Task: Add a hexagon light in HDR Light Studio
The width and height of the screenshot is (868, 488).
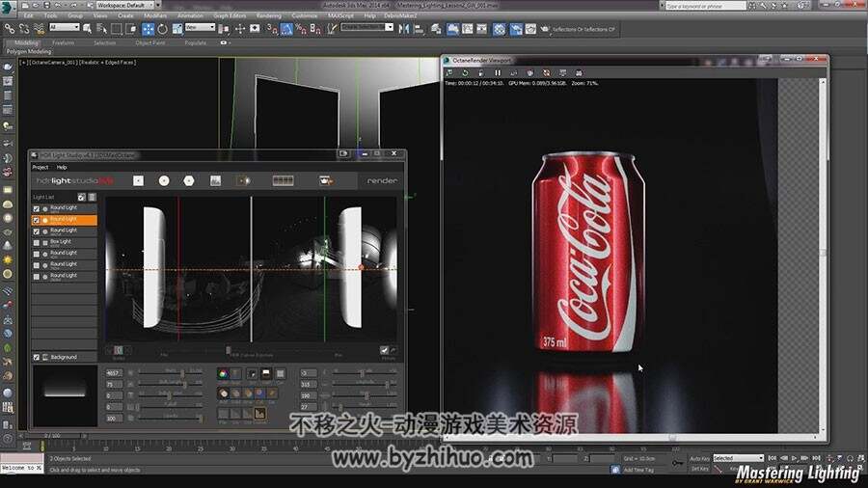Action: [x=189, y=181]
